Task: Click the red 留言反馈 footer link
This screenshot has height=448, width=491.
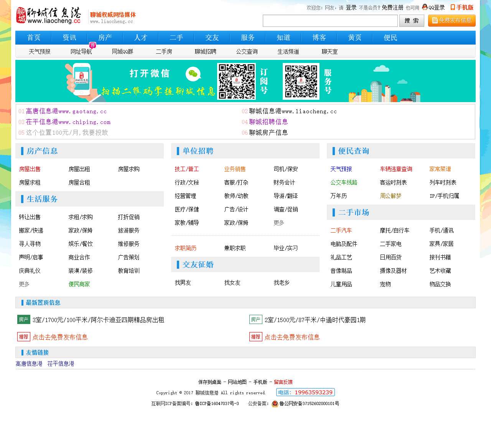Action: point(283,382)
